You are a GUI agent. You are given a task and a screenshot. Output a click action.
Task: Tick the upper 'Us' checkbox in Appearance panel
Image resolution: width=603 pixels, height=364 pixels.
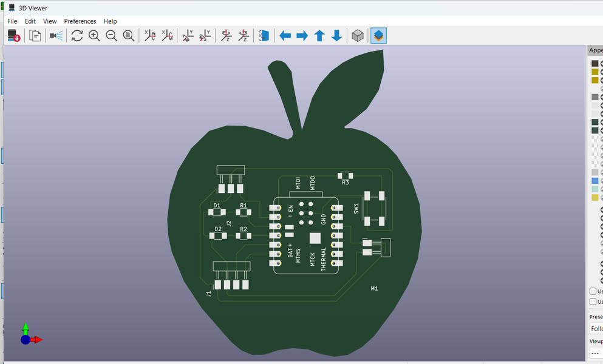click(593, 291)
